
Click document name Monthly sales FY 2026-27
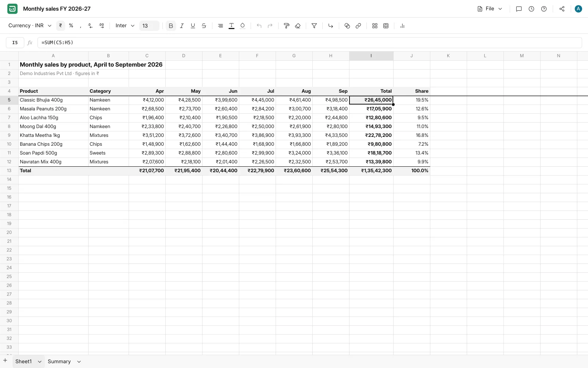[57, 9]
